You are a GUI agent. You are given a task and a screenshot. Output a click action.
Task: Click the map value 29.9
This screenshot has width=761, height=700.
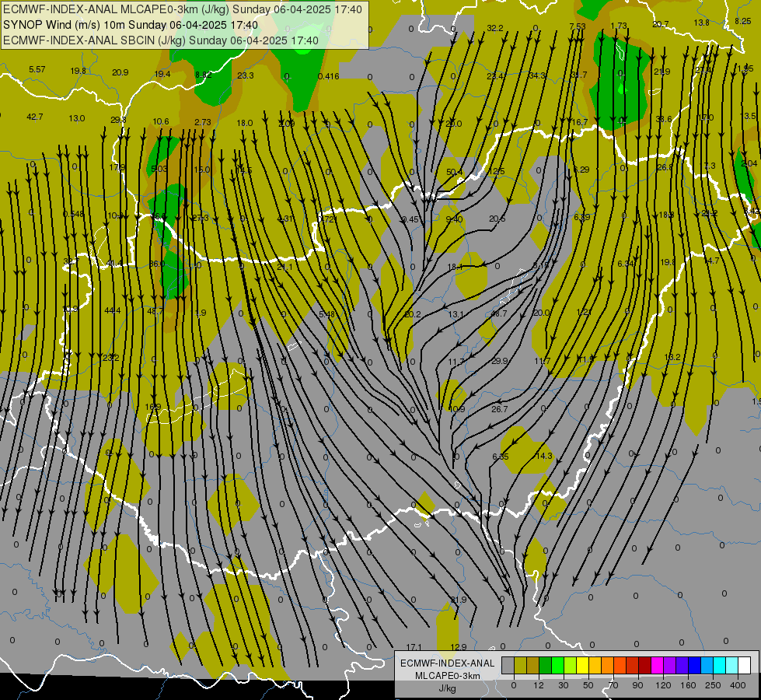pyautogui.click(x=500, y=361)
